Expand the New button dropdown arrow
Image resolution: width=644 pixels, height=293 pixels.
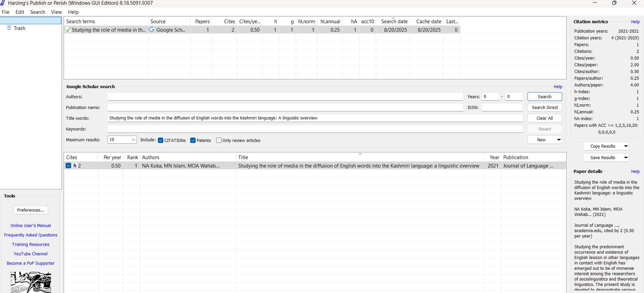click(558, 140)
